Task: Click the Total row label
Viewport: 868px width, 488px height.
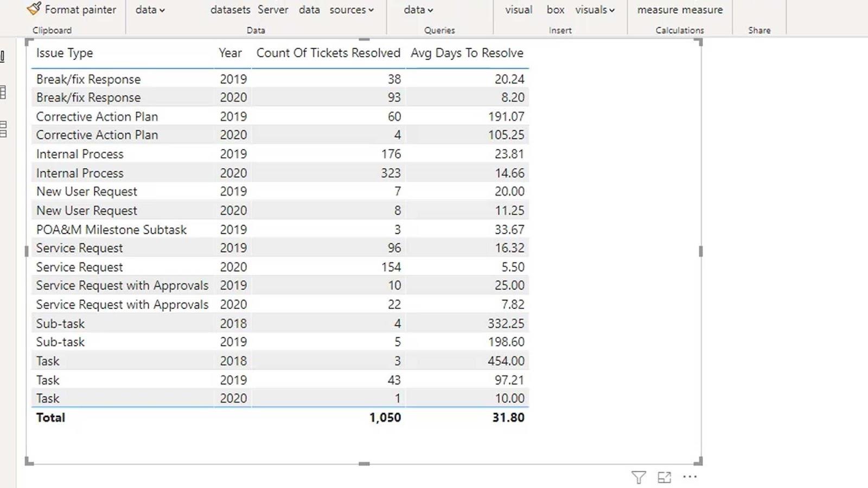Action: [50, 418]
